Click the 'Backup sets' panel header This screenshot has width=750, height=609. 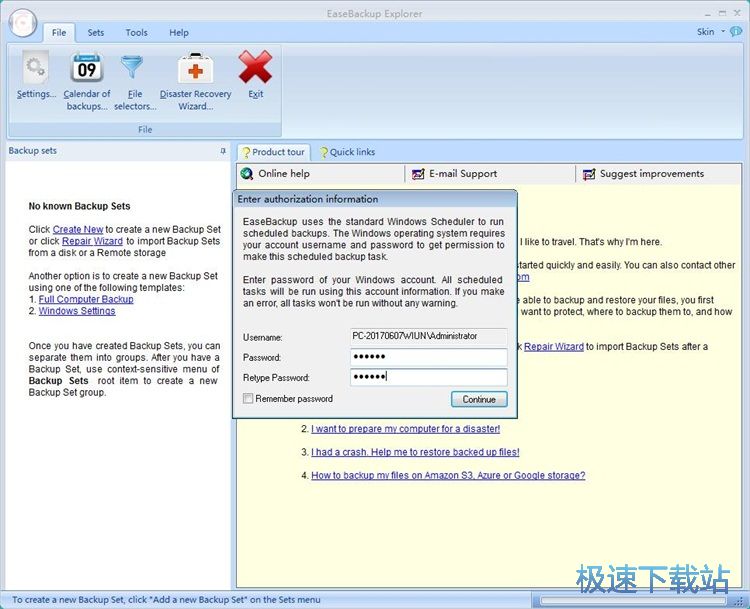33,151
